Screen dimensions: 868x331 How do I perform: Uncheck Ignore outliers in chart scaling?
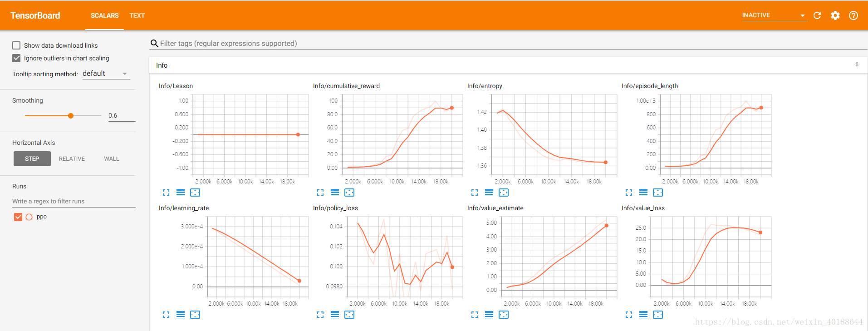[16, 58]
